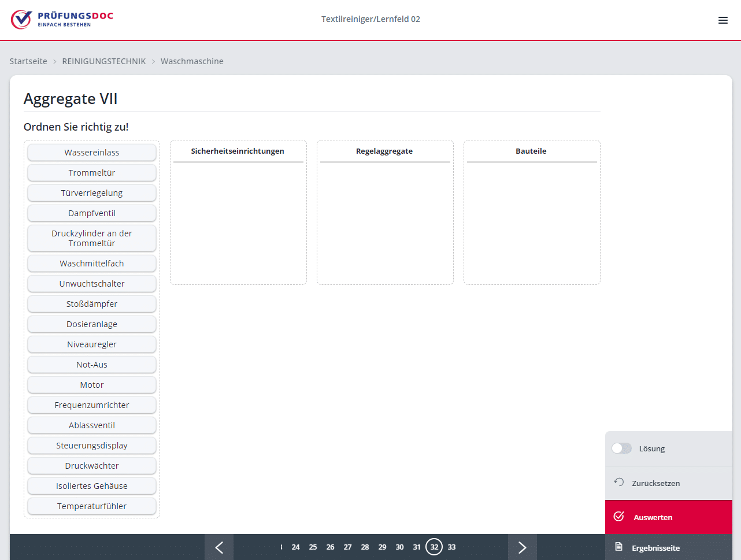Toggle the Lösung switch

pyautogui.click(x=622, y=448)
